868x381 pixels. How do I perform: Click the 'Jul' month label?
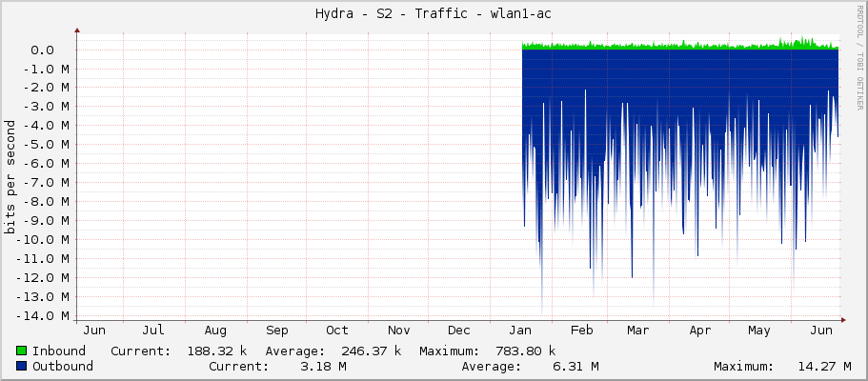click(153, 331)
